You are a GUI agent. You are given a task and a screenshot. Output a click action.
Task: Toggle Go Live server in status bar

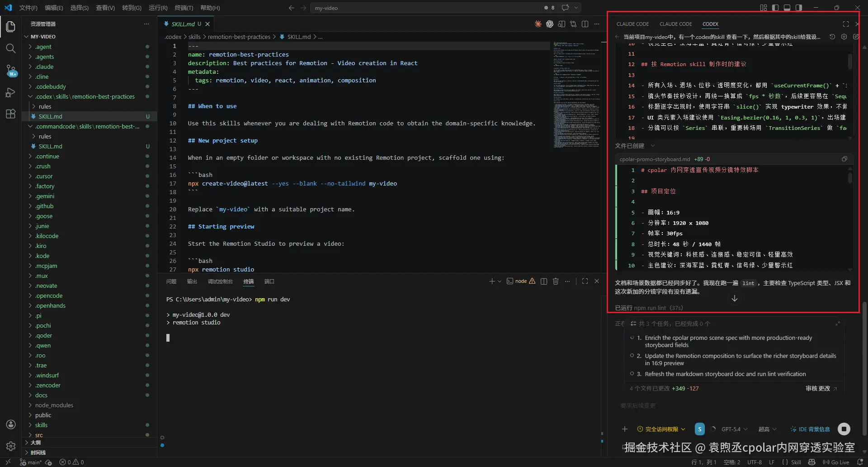pos(836,462)
